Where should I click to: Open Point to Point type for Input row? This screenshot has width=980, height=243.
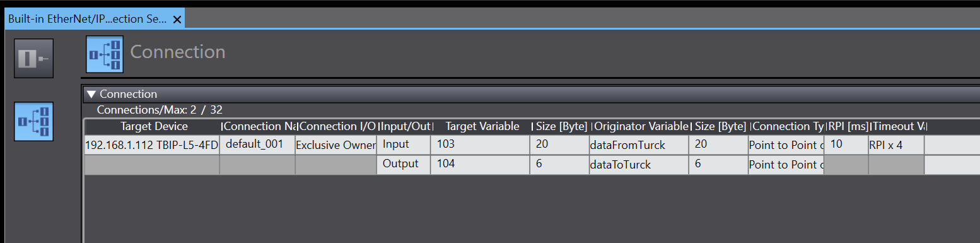786,145
